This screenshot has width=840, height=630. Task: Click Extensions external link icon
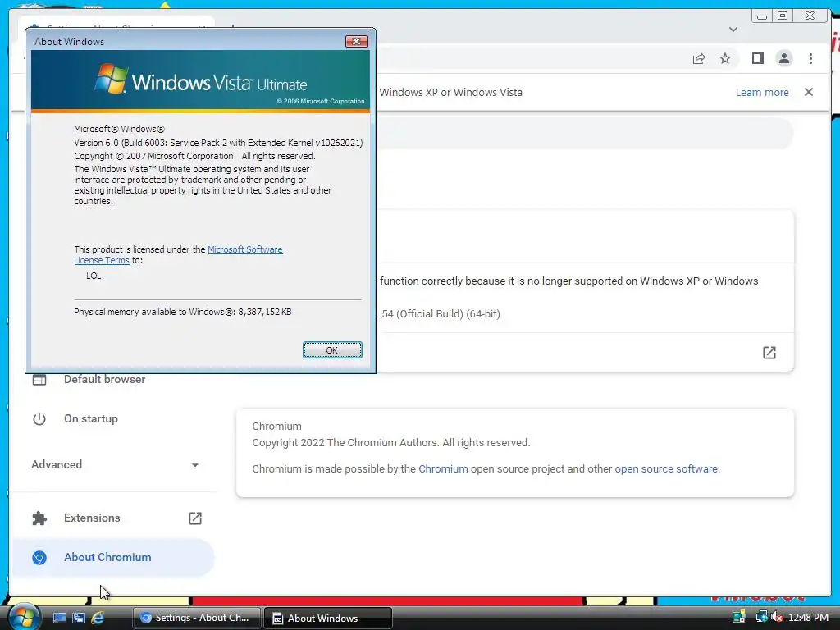[195, 518]
